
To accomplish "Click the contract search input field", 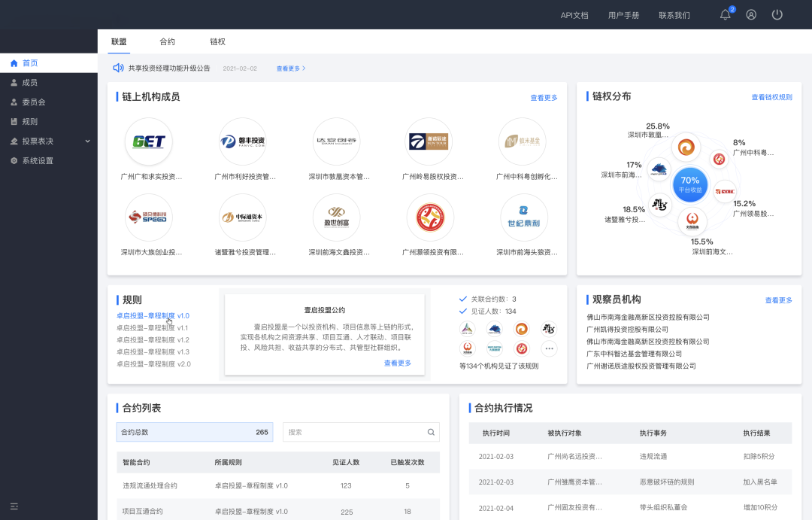I will click(355, 432).
